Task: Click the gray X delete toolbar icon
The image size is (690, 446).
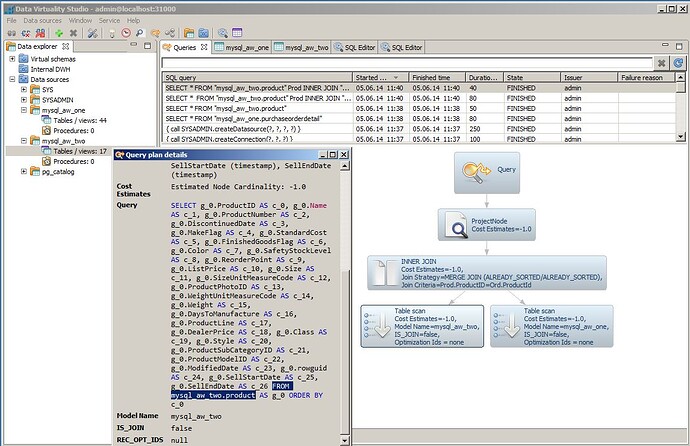Action: (73, 33)
